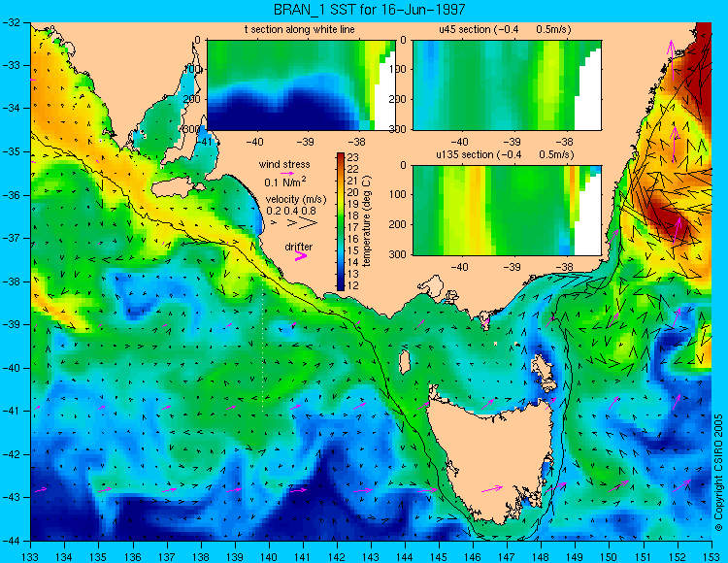Click the 'temperature (deg C)' colour bar label

[x=367, y=221]
